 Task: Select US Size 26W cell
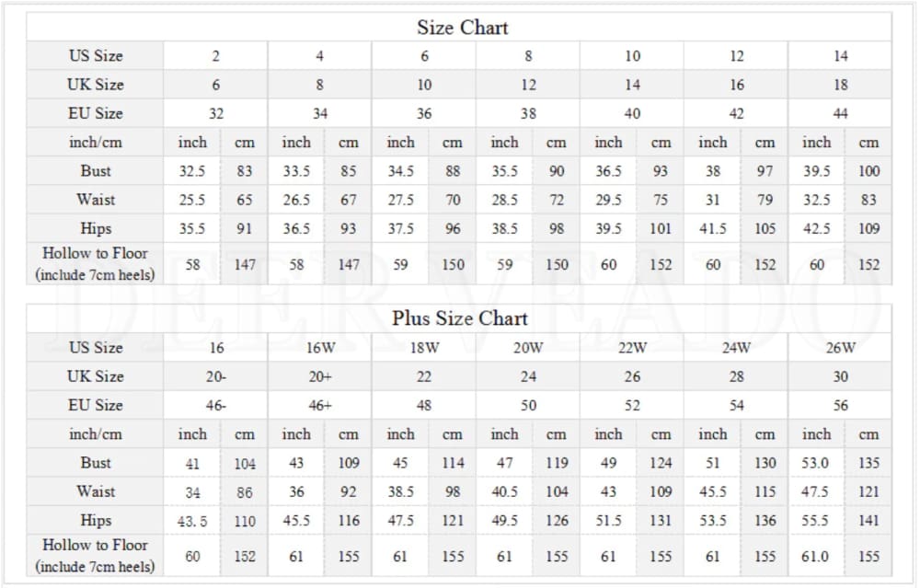840,348
